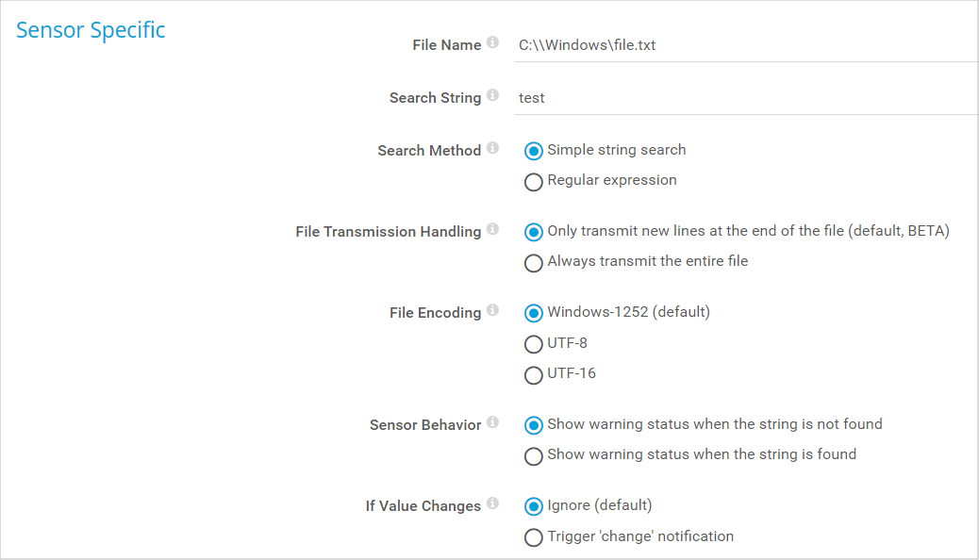Choose Simple string search option
Screen dimensions: 979x560
pyautogui.click(x=534, y=151)
